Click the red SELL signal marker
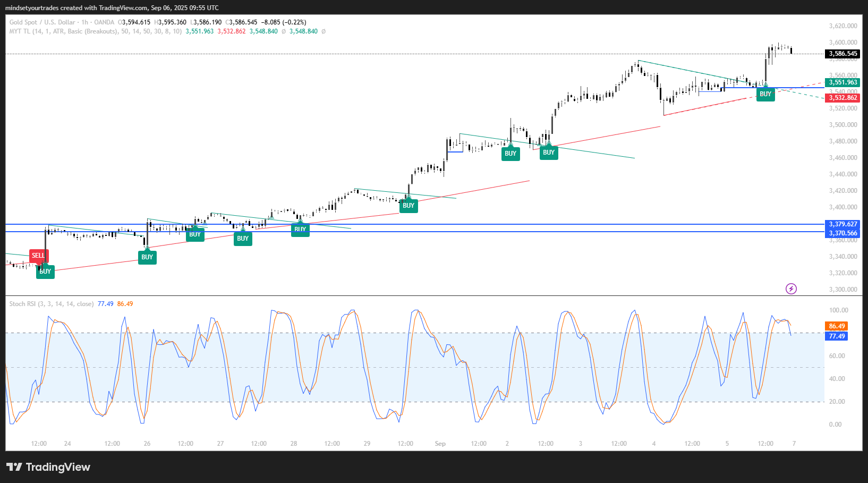868x483 pixels. point(38,256)
